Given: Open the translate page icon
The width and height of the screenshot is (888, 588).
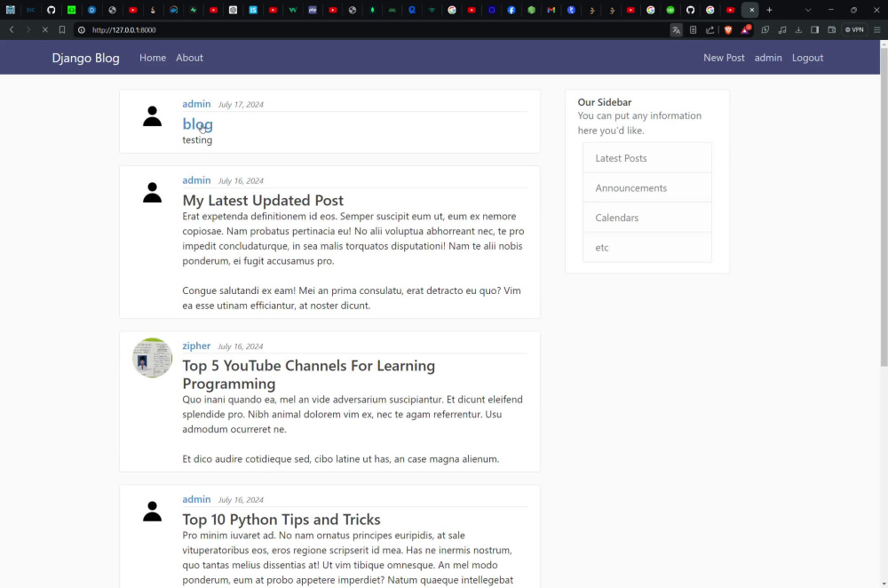Looking at the screenshot, I should pos(676,30).
